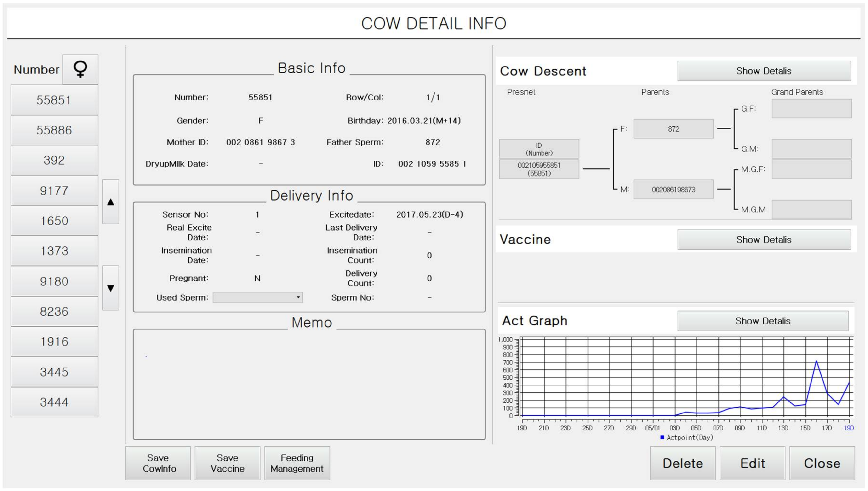Click the G.F grandparent field
The height and width of the screenshot is (491, 868).
click(x=812, y=109)
